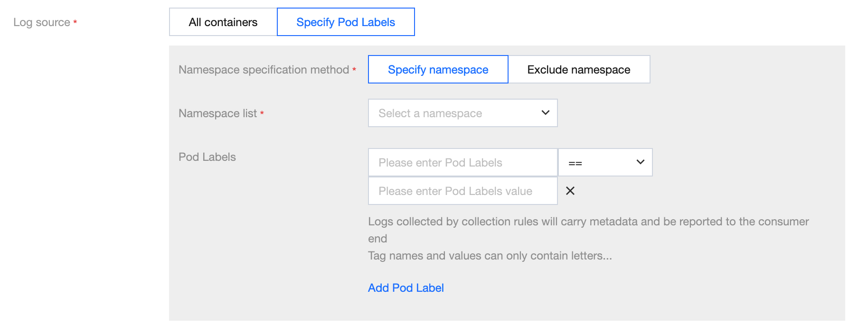Click the chevron arrow in namespace list dropdown
Viewport: 868px width, 334px height.
pos(545,113)
